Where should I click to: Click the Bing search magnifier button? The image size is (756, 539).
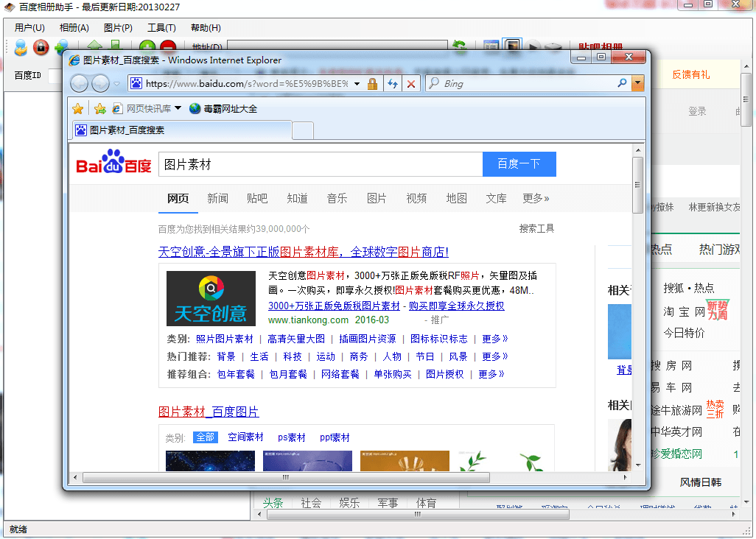pos(622,83)
